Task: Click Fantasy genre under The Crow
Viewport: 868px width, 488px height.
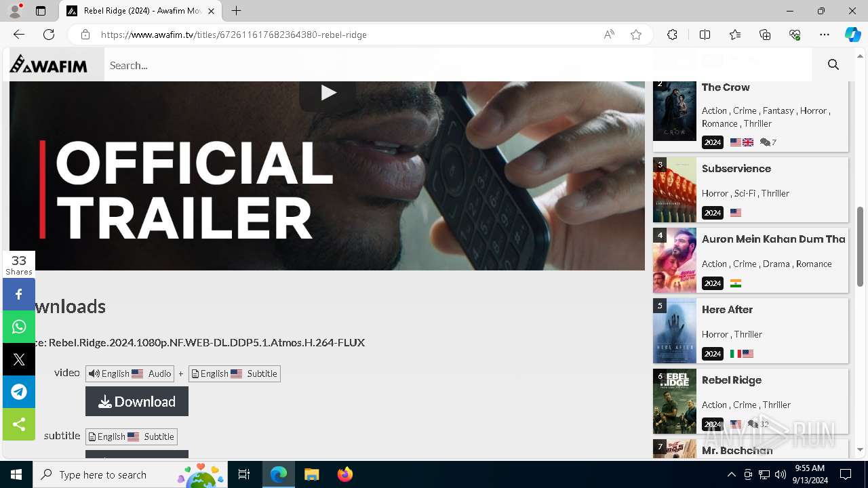Action: [x=778, y=110]
